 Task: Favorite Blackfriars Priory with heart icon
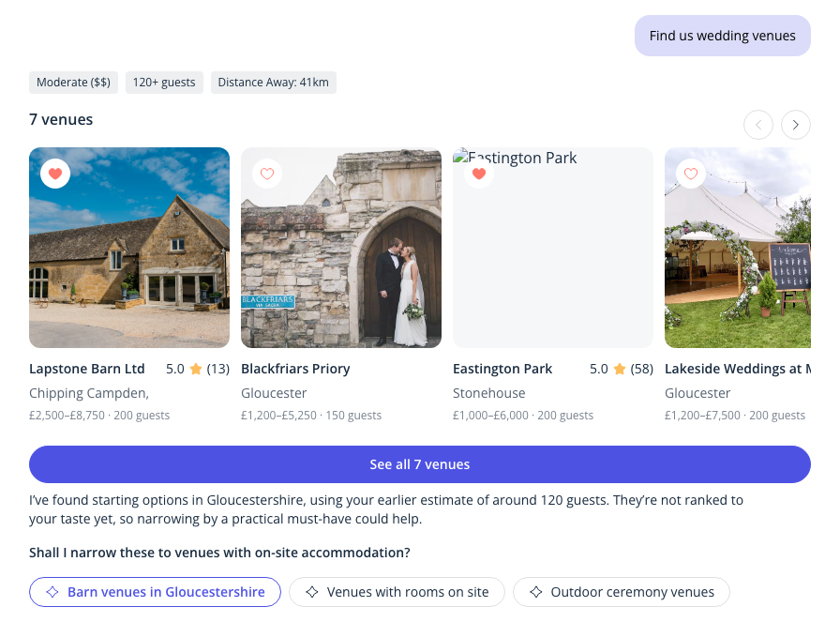[x=267, y=174]
